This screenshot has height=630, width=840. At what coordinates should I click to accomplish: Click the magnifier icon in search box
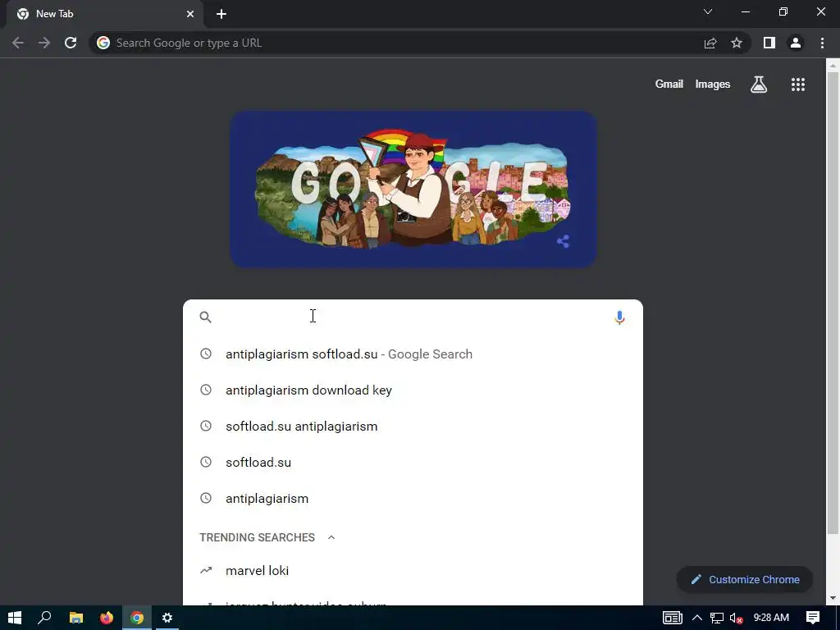[206, 317]
